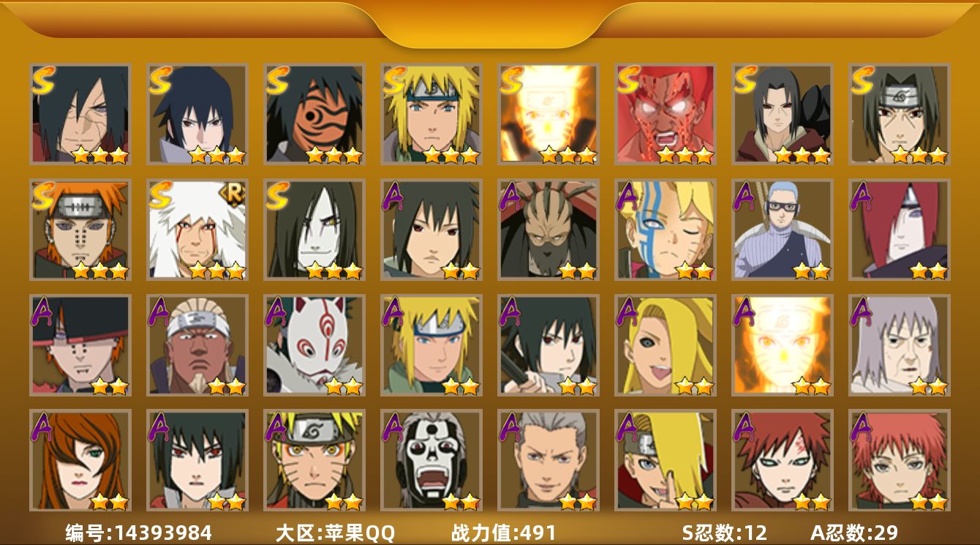
Task: Click the 大区:苹果QQ server label
Action: click(x=335, y=533)
